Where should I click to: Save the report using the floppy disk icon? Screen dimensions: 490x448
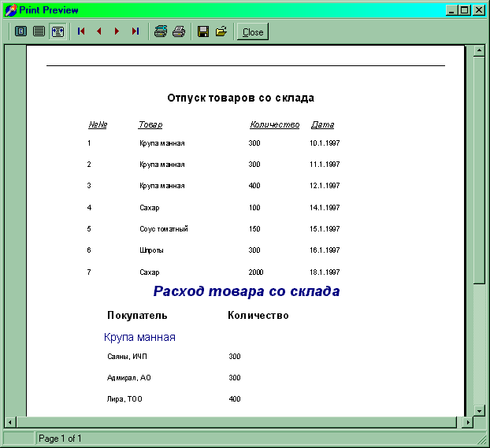tap(203, 31)
